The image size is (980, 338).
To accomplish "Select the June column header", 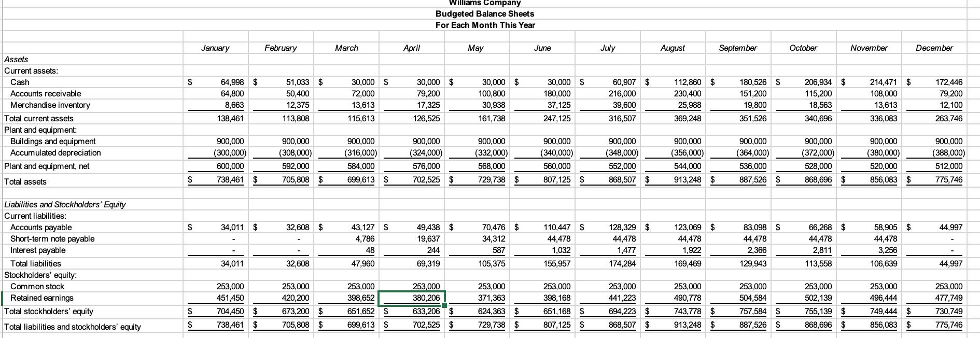I will [542, 48].
